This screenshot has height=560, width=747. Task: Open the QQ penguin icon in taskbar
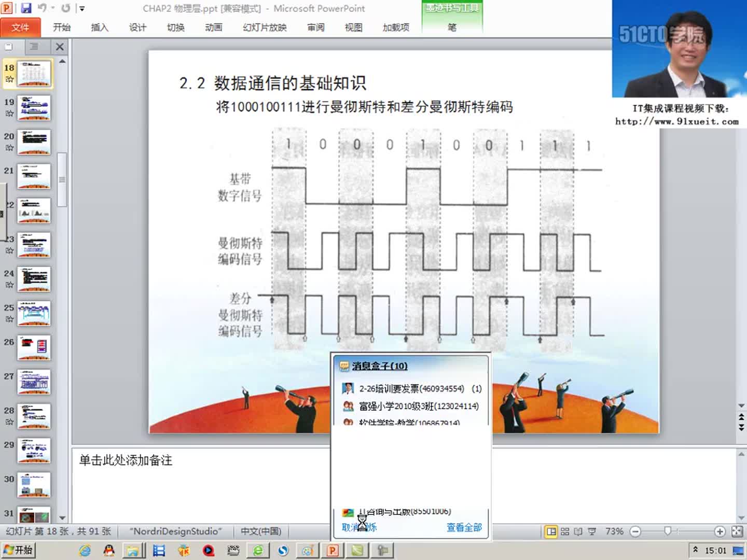[x=109, y=550]
